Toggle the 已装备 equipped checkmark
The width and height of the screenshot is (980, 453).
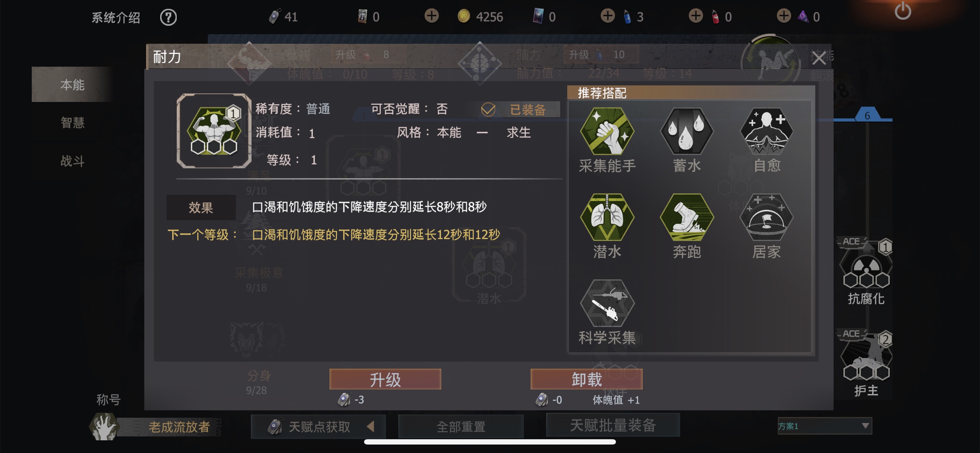click(x=488, y=109)
